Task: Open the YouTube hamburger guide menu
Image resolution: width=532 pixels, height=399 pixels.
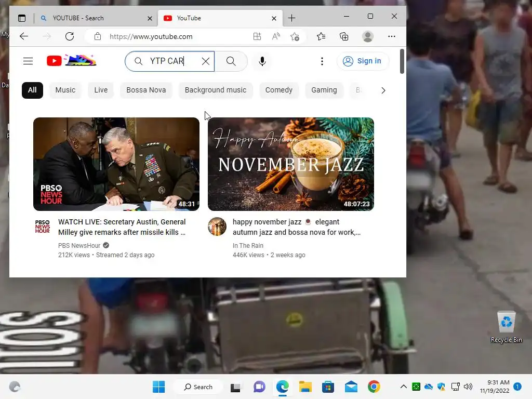Action: pos(28,61)
